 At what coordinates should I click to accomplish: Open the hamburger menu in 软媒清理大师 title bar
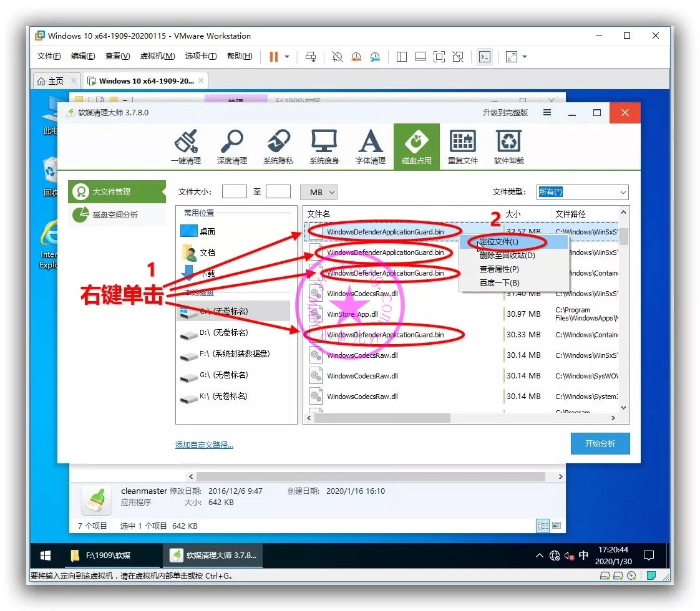pos(547,113)
